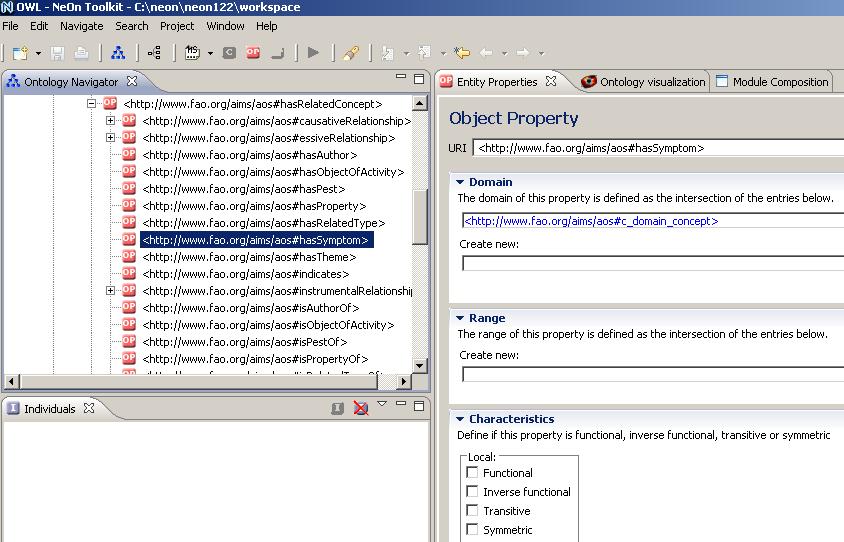The width and height of the screenshot is (844, 542).
Task: Close the Ontology Navigator view tab
Action: 132,81
